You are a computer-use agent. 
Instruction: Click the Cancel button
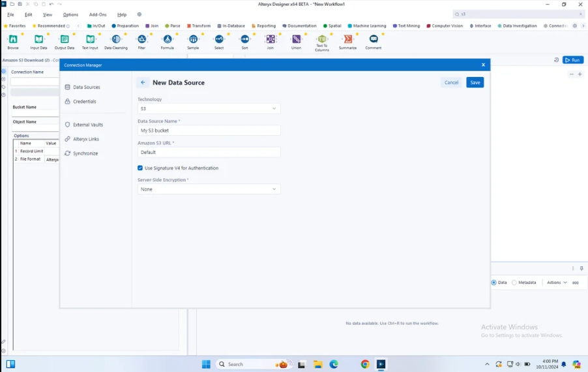pyautogui.click(x=452, y=83)
